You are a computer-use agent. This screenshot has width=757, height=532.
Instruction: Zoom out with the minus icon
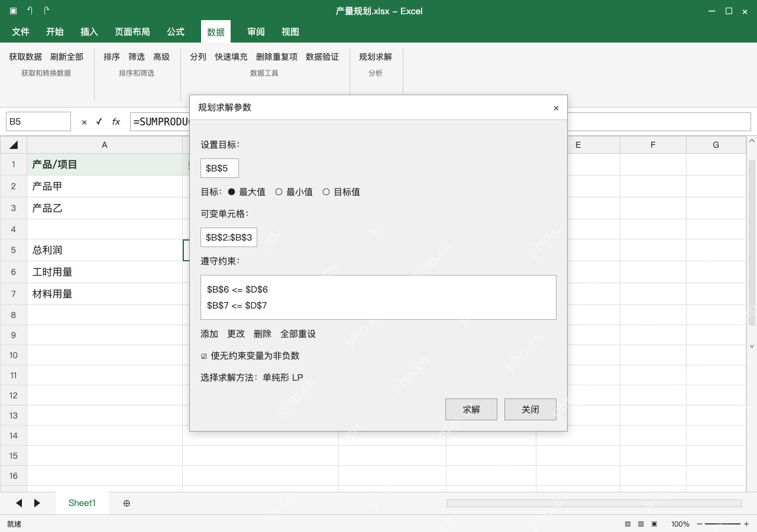click(700, 524)
